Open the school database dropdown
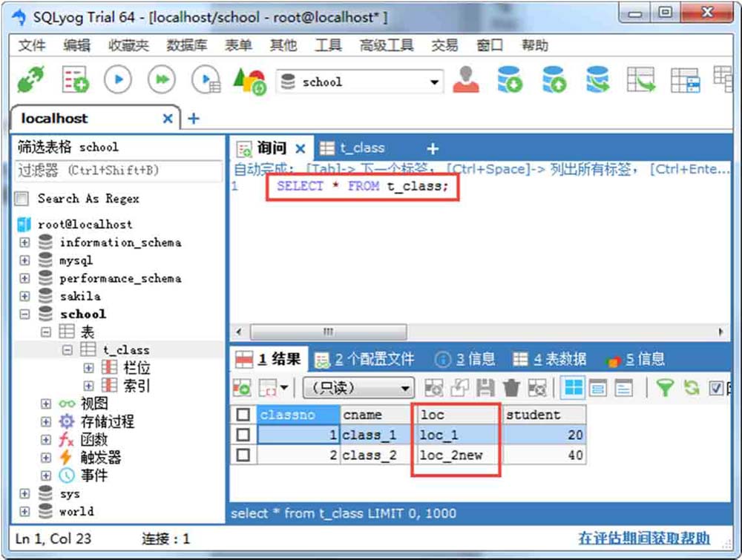 434,82
